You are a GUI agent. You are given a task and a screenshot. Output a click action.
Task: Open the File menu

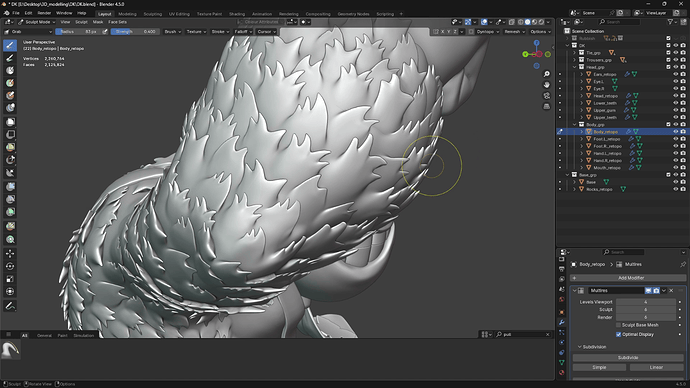coord(16,13)
